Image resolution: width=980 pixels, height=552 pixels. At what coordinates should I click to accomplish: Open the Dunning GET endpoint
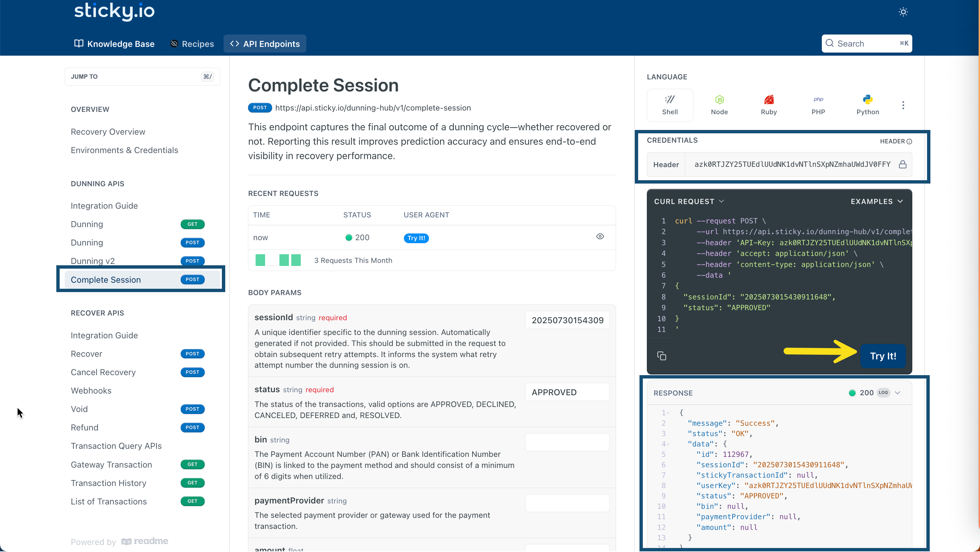pyautogui.click(x=138, y=224)
